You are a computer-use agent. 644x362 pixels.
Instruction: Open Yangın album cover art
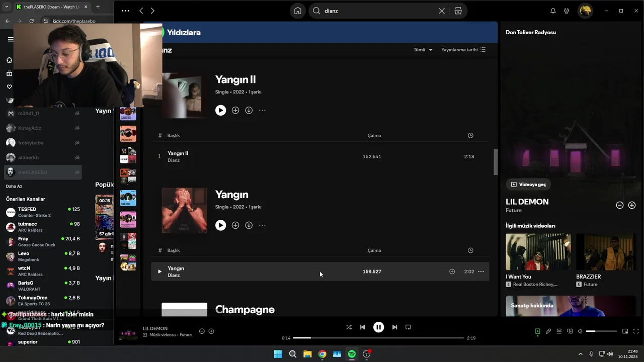coord(184,211)
